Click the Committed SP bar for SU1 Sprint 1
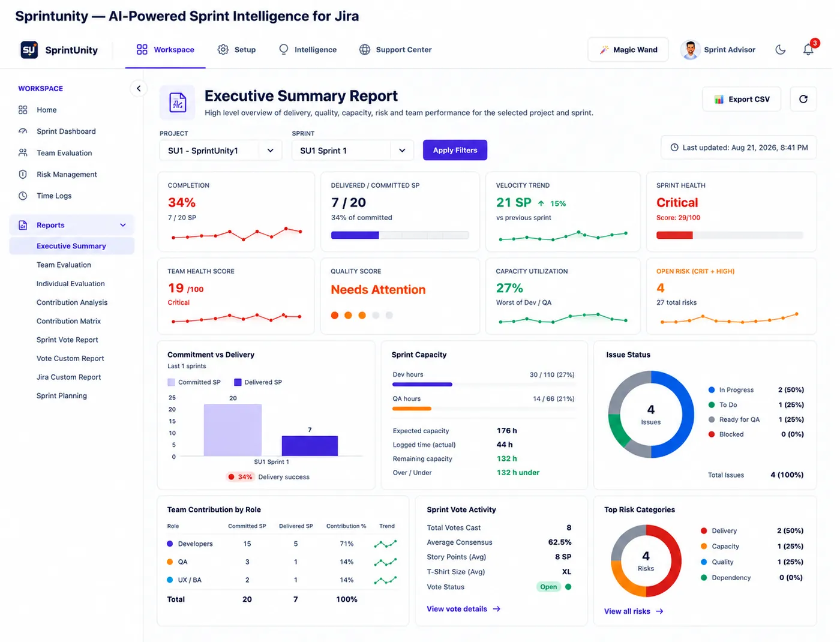Viewport: 840px width, 642px height. click(x=233, y=430)
